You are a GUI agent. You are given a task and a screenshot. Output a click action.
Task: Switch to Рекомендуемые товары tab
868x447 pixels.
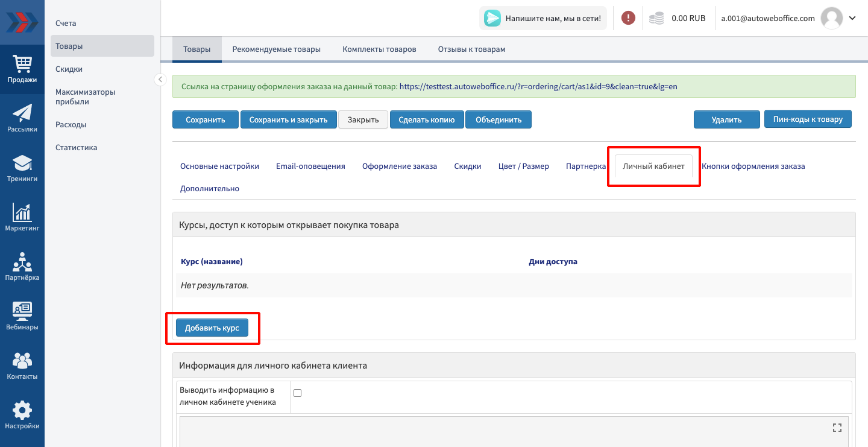(x=276, y=49)
